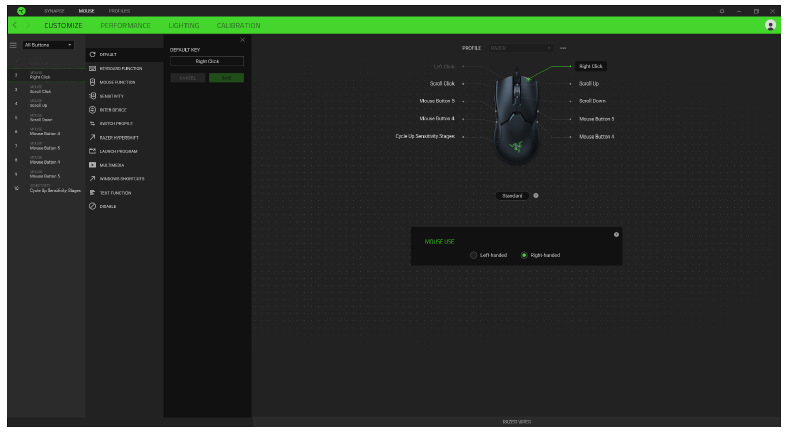Open the Calibration tab
The width and height of the screenshot is (790, 437).
(x=238, y=25)
